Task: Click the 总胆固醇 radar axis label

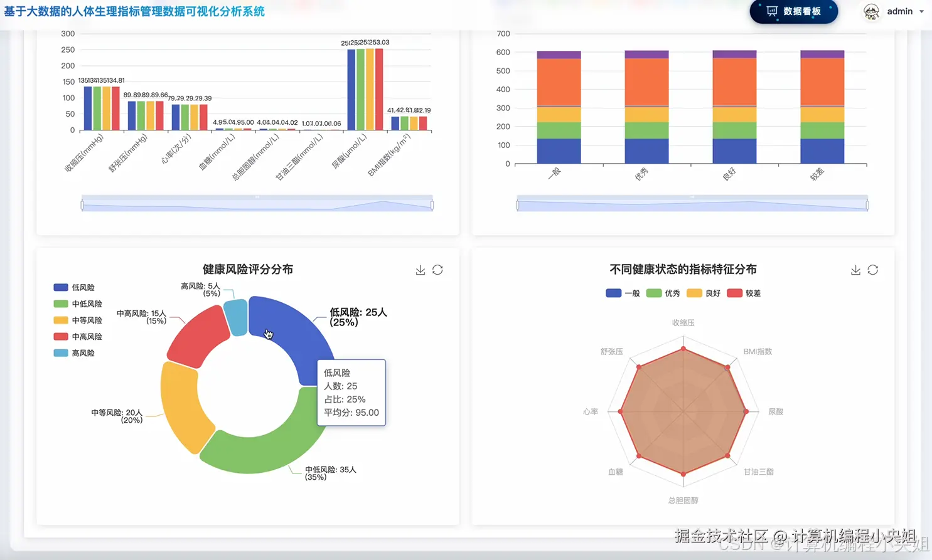Action: [683, 501]
